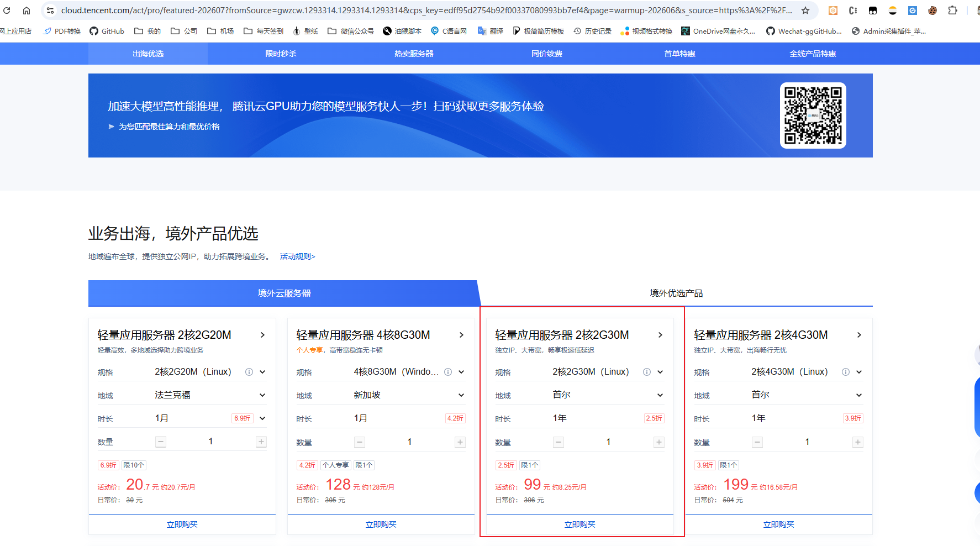Click 立即购买 for the 2核2G30M server
This screenshot has height=546, width=980.
click(580, 524)
